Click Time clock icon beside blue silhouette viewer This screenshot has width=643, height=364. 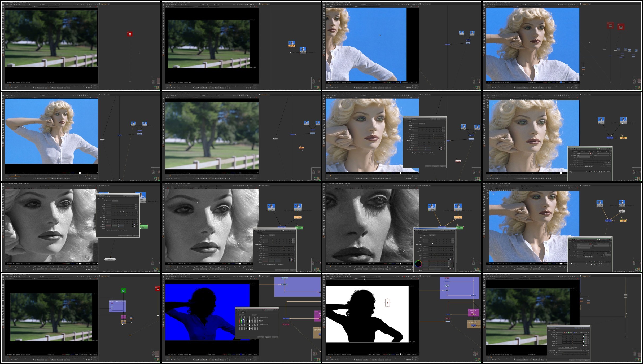click(163, 282)
